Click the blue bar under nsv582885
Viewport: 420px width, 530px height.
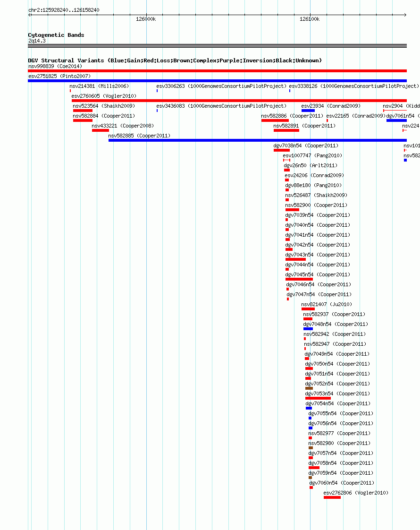point(257,140)
